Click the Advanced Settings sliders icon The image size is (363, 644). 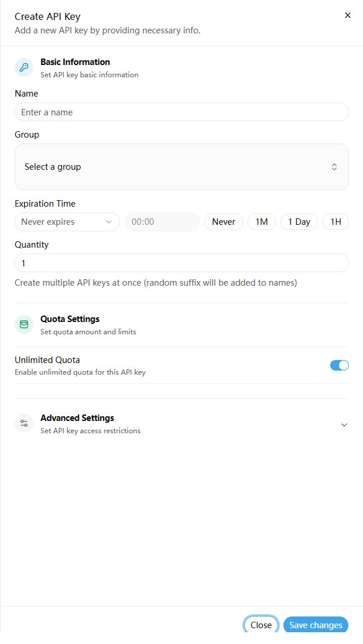pyautogui.click(x=24, y=423)
